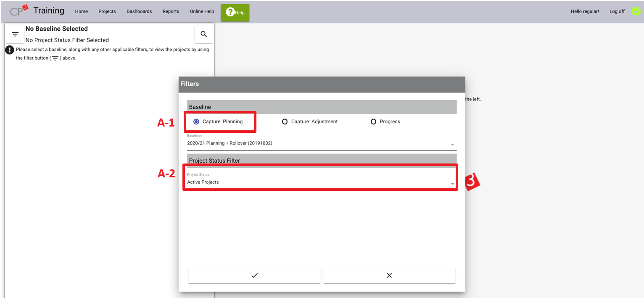Click the filter button in left panel
Viewport: 644px width, 298px height.
click(x=15, y=34)
